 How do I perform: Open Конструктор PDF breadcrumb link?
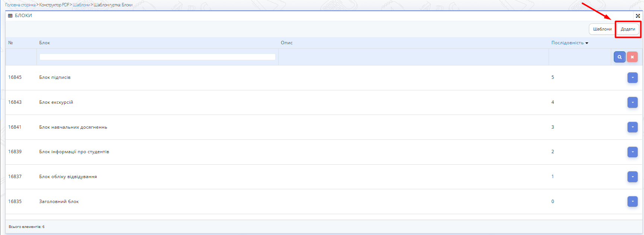(x=54, y=5)
